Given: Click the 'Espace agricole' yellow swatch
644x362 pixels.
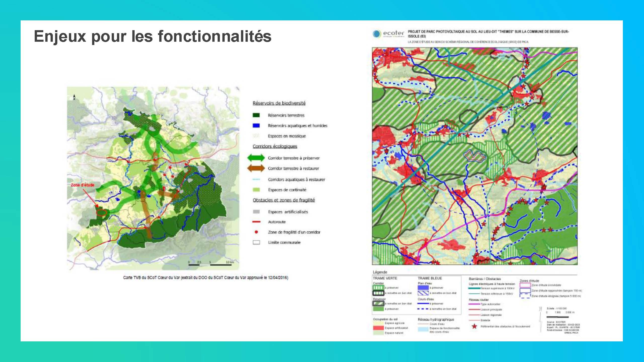Looking at the screenshot, I should (378, 323).
